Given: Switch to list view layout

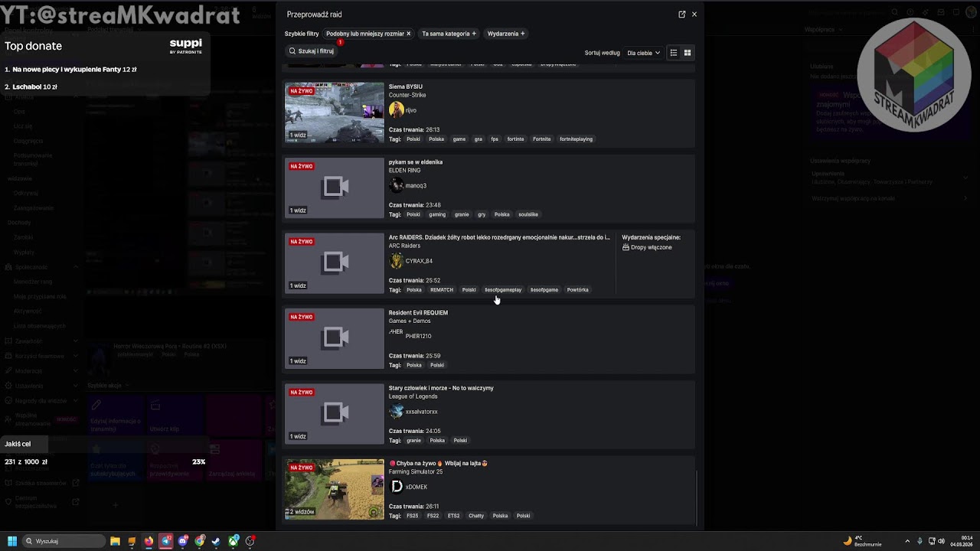Looking at the screenshot, I should [x=674, y=53].
